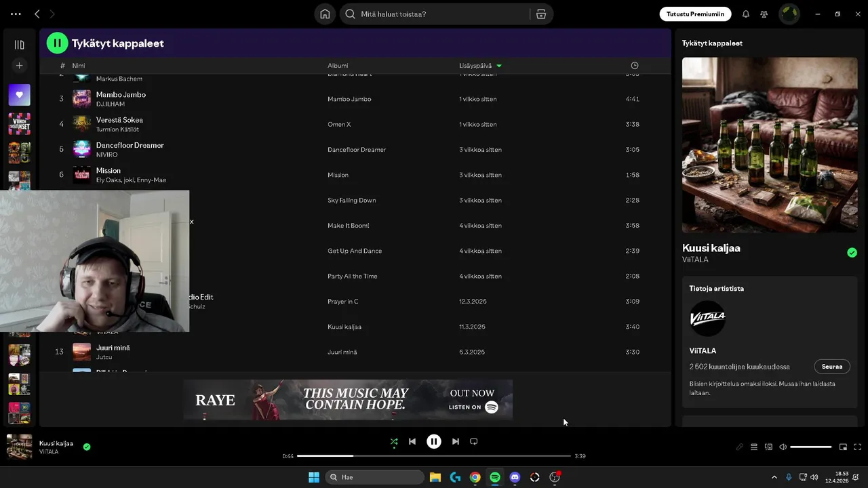Toggle the green saved check in right panel

tap(852, 253)
